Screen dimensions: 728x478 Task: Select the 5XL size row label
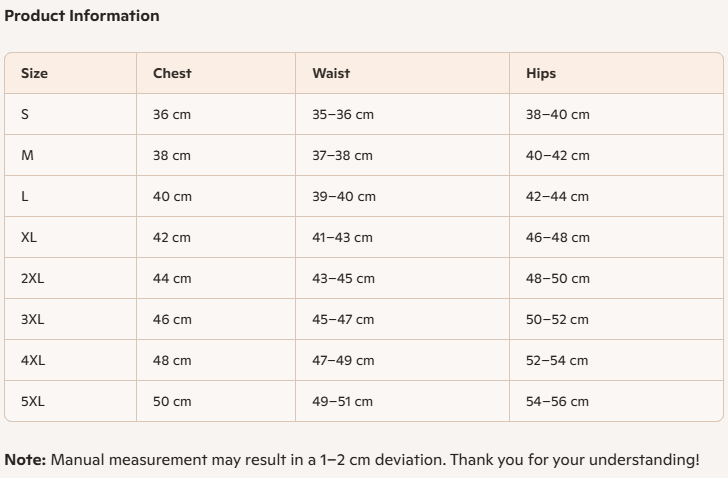coord(32,401)
